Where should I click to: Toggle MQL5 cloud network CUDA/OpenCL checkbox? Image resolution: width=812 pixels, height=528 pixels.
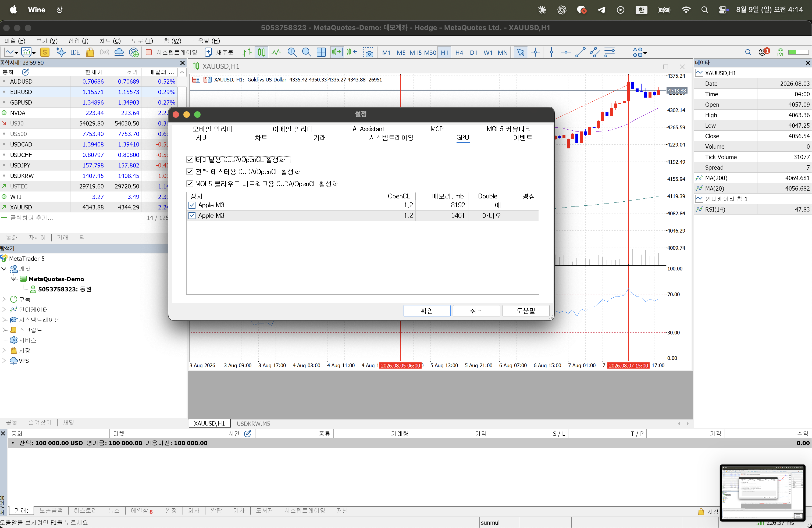point(190,184)
